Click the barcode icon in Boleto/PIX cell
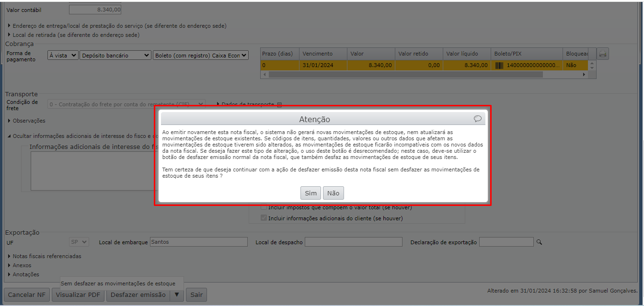This screenshot has height=306, width=644. pyautogui.click(x=499, y=65)
